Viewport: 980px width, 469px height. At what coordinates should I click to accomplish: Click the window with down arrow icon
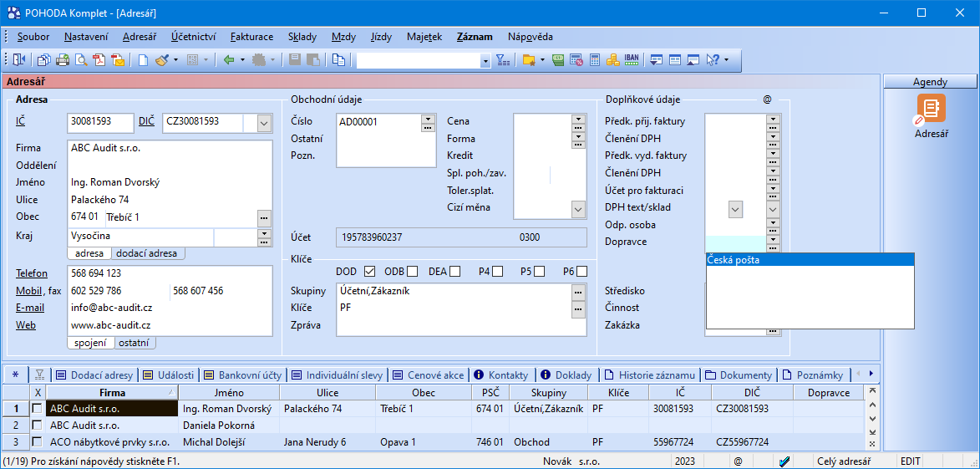click(656, 60)
